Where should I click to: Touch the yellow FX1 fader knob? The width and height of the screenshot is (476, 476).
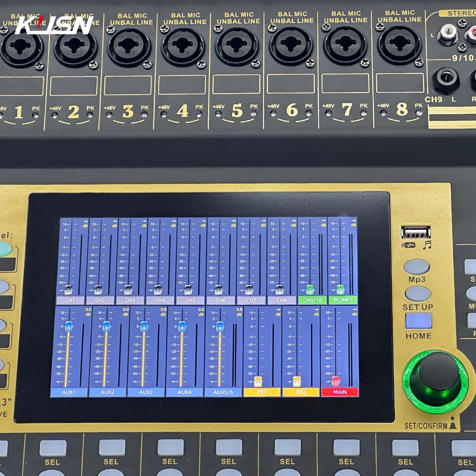pos(258,381)
